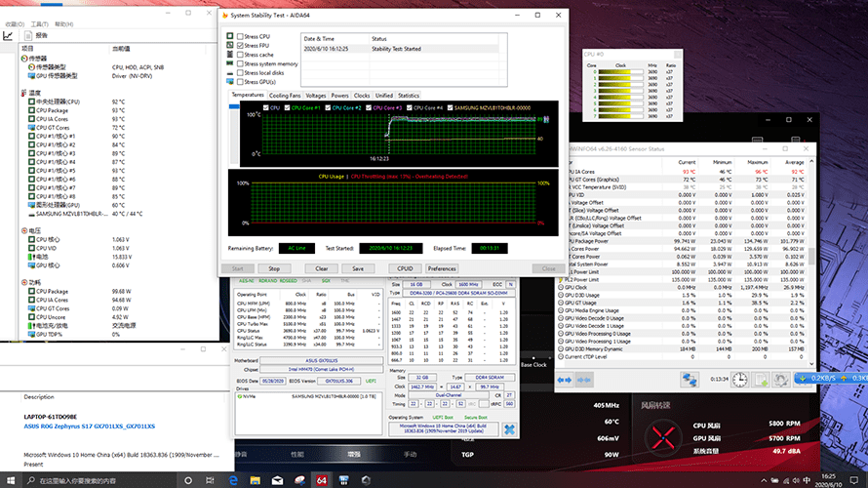
Task: Click the graph button in AIDA64 toolbar
Action: point(8,36)
